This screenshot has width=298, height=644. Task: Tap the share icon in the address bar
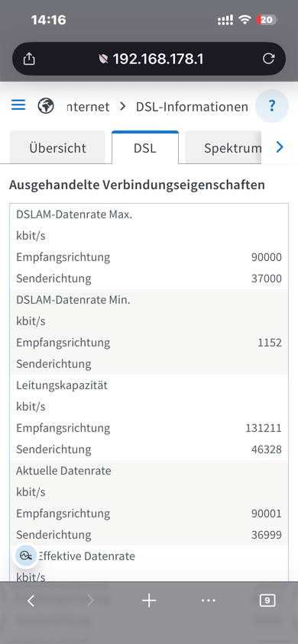click(x=29, y=60)
